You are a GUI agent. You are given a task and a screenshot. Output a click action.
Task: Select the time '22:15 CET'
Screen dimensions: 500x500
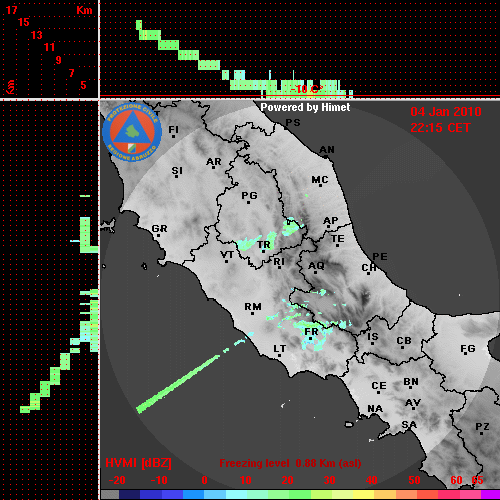440,128
